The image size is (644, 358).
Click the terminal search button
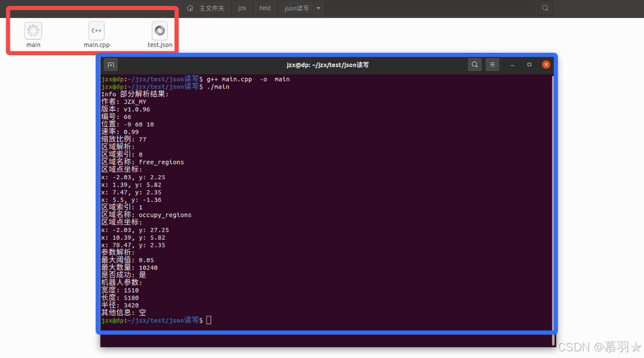[475, 65]
